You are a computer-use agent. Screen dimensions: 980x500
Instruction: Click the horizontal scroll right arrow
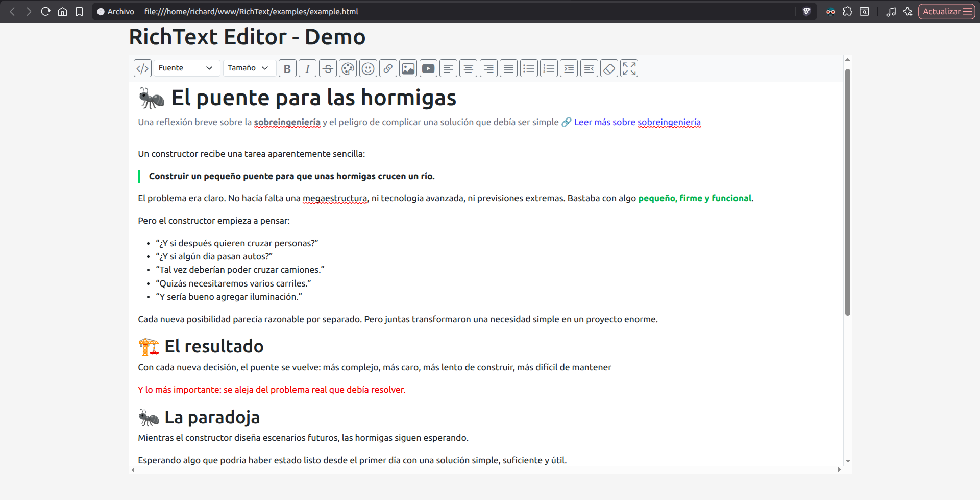(839, 470)
